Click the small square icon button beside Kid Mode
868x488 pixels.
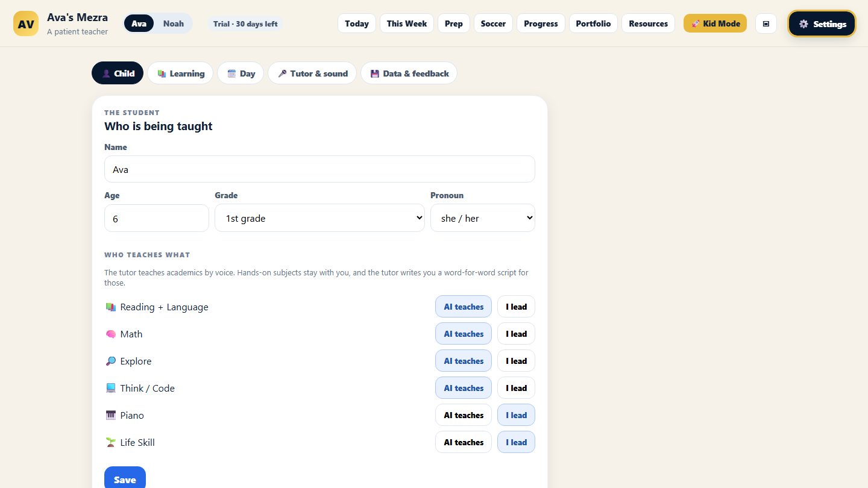[766, 23]
